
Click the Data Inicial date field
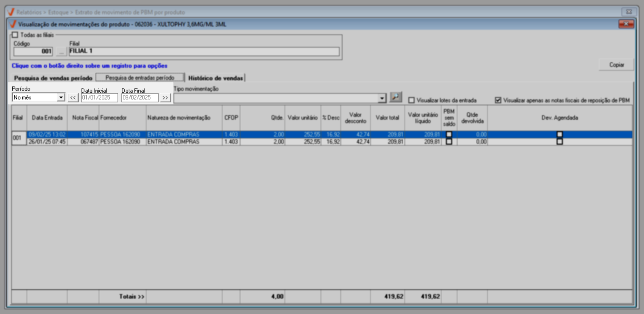[99, 98]
